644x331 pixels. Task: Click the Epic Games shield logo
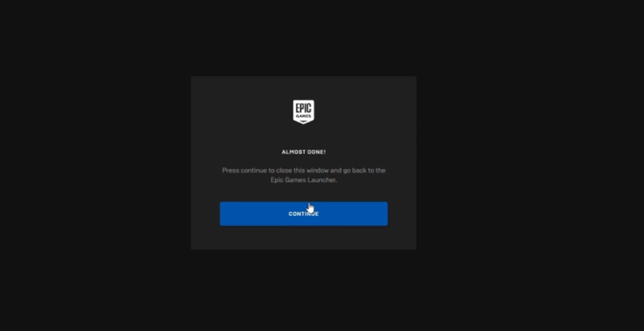(304, 112)
